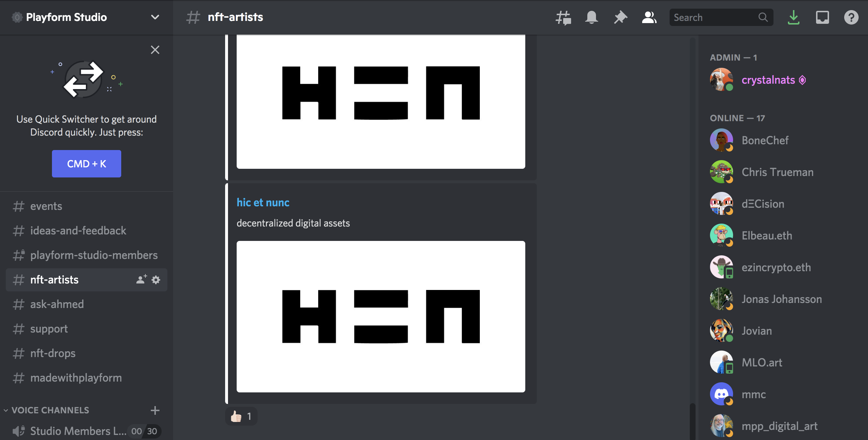Select the events channel
The width and height of the screenshot is (868, 440).
[x=46, y=206]
